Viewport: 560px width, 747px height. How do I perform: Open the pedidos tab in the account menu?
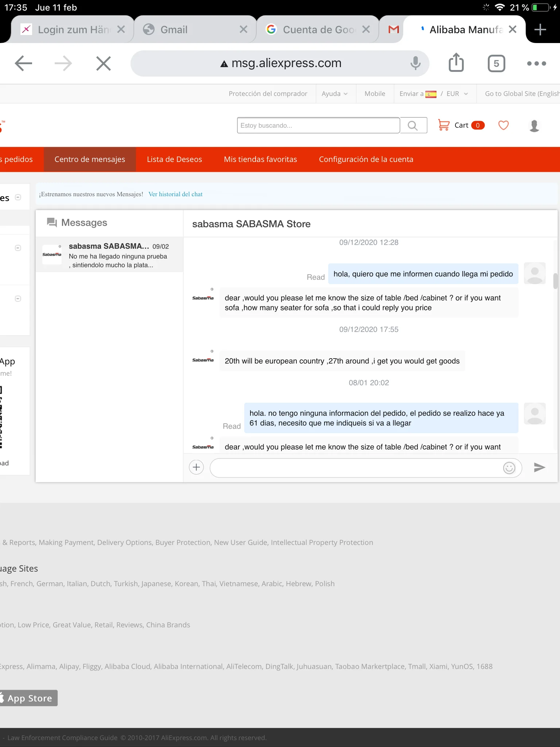tap(16, 159)
